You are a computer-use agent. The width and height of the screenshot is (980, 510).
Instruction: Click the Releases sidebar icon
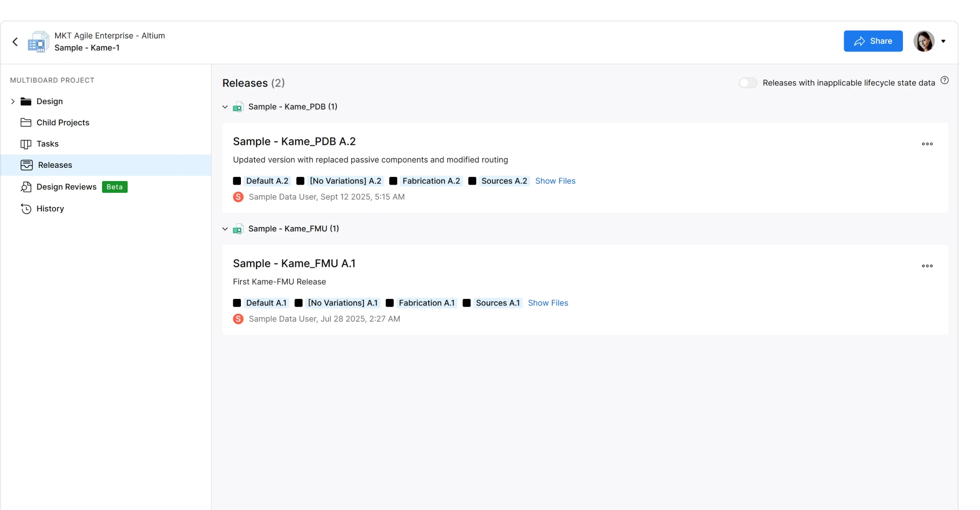pos(27,165)
